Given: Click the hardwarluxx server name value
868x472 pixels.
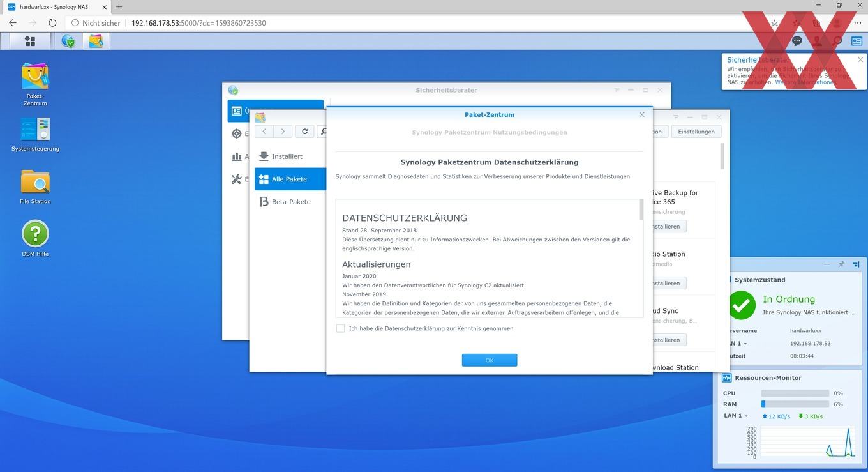Looking at the screenshot, I should click(805, 331).
